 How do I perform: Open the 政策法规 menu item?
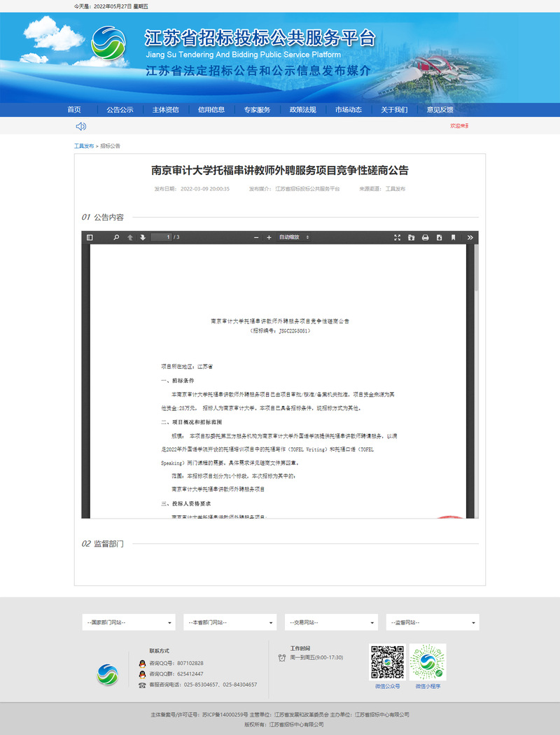click(302, 110)
